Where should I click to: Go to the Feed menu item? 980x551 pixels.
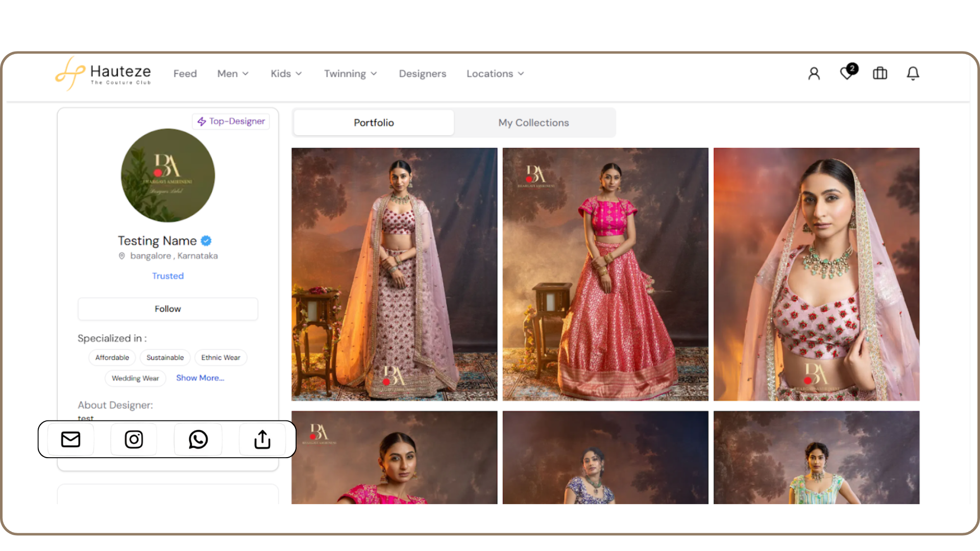tap(185, 73)
